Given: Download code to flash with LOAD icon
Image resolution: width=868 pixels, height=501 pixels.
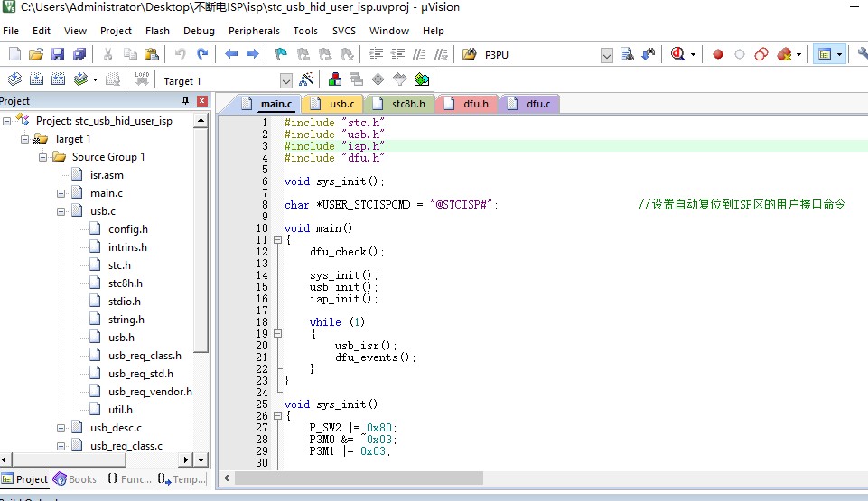Looking at the screenshot, I should [142, 79].
